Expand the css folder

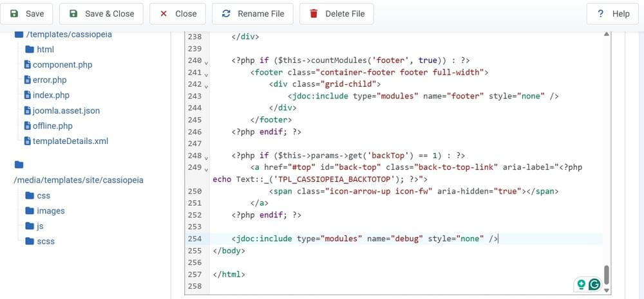click(x=44, y=195)
